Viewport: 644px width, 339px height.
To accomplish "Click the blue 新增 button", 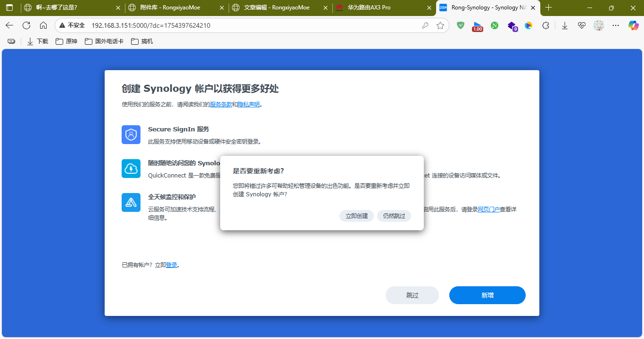I will tap(487, 295).
